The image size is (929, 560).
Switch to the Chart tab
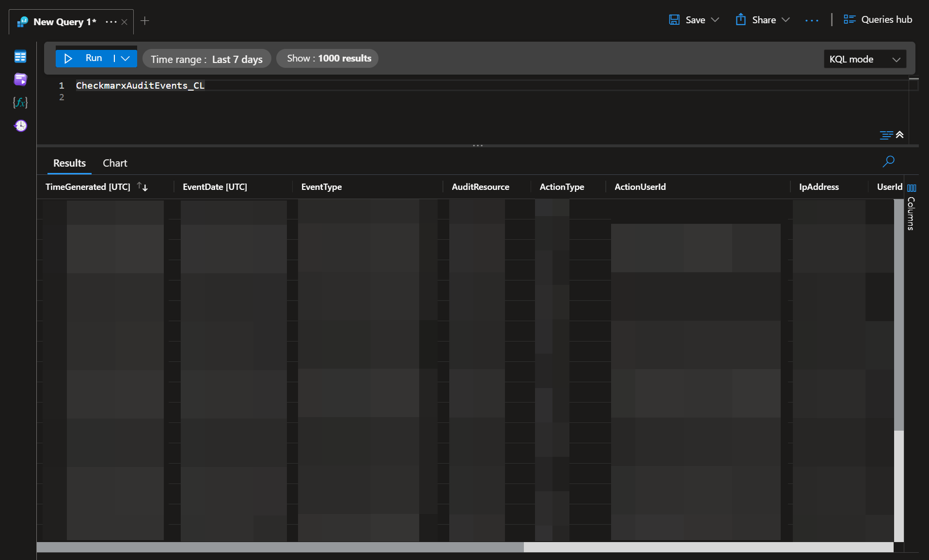(x=114, y=163)
